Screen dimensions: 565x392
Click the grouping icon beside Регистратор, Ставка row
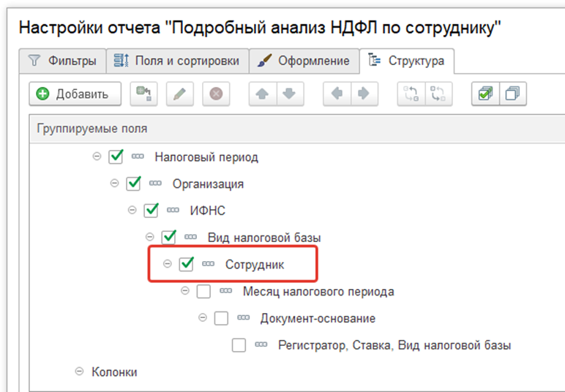pos(261,344)
